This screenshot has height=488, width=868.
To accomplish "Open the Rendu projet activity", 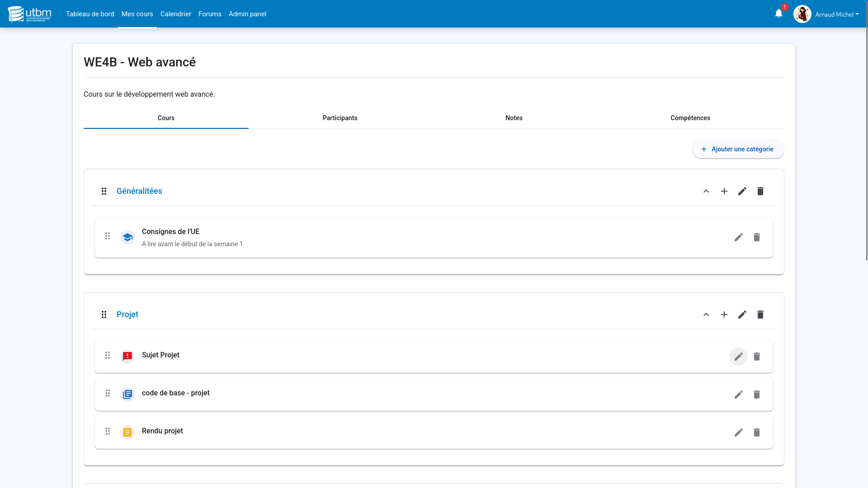I will [x=162, y=431].
